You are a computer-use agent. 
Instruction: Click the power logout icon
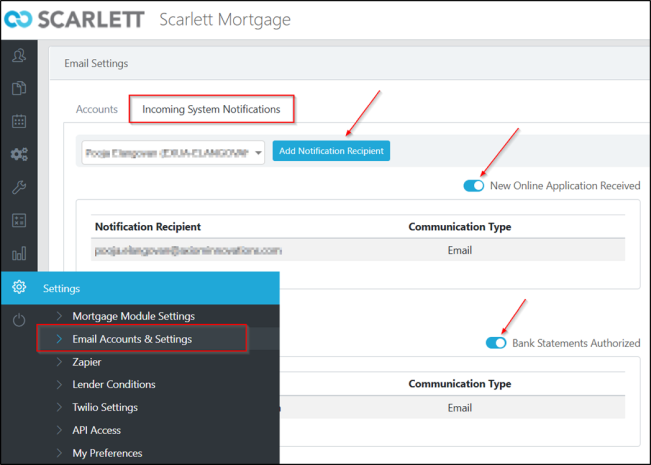(x=19, y=320)
